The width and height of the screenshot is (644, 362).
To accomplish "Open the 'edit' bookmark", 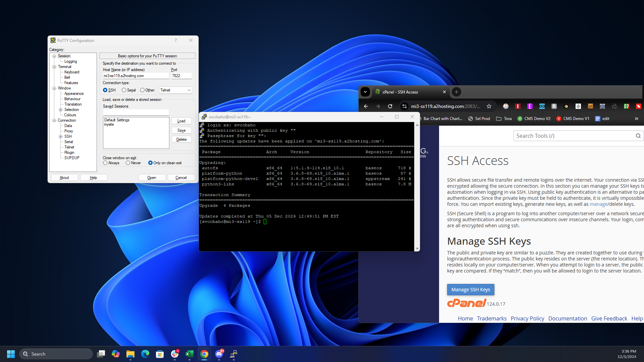I will (602, 119).
